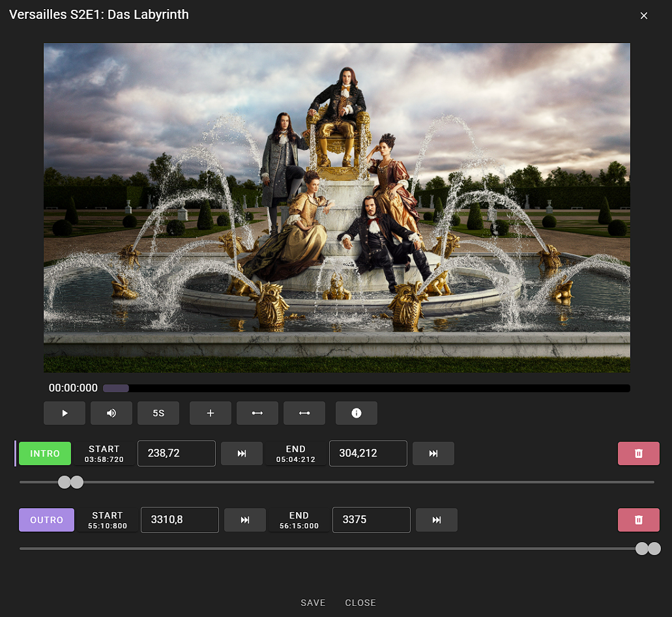Click the title Versailles S2E1: Das Labyrinth
672x617 pixels.
[x=99, y=14]
